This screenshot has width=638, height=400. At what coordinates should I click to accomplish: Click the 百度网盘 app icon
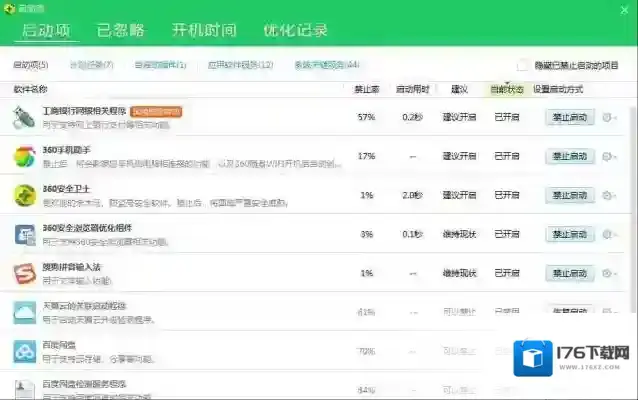[24, 352]
